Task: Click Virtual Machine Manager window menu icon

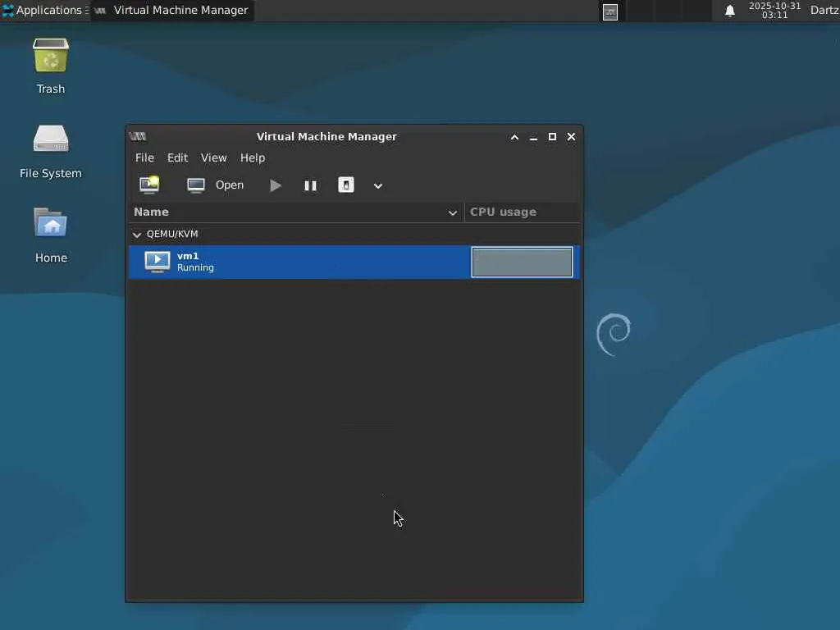Action: click(138, 137)
